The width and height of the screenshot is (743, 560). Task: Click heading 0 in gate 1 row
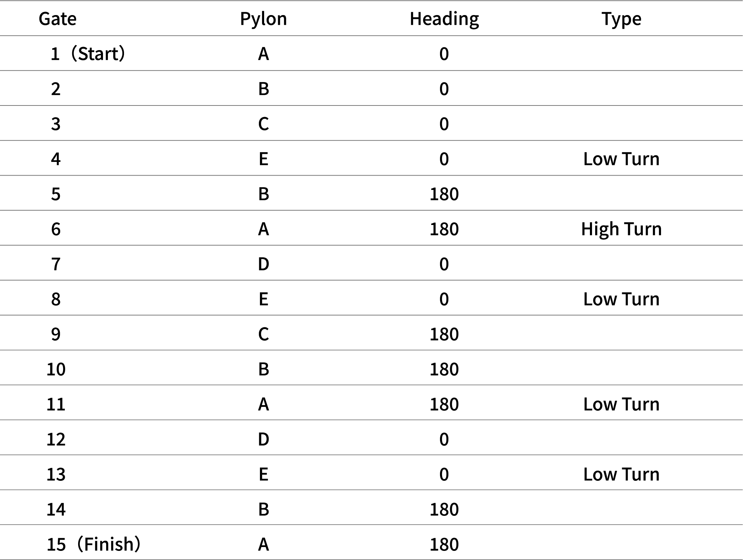[x=444, y=54]
